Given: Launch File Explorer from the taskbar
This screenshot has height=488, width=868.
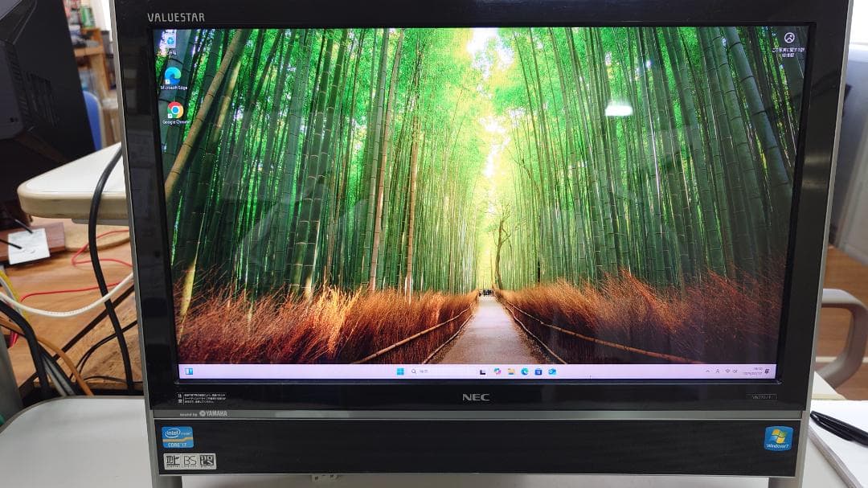Looking at the screenshot, I should click(511, 370).
